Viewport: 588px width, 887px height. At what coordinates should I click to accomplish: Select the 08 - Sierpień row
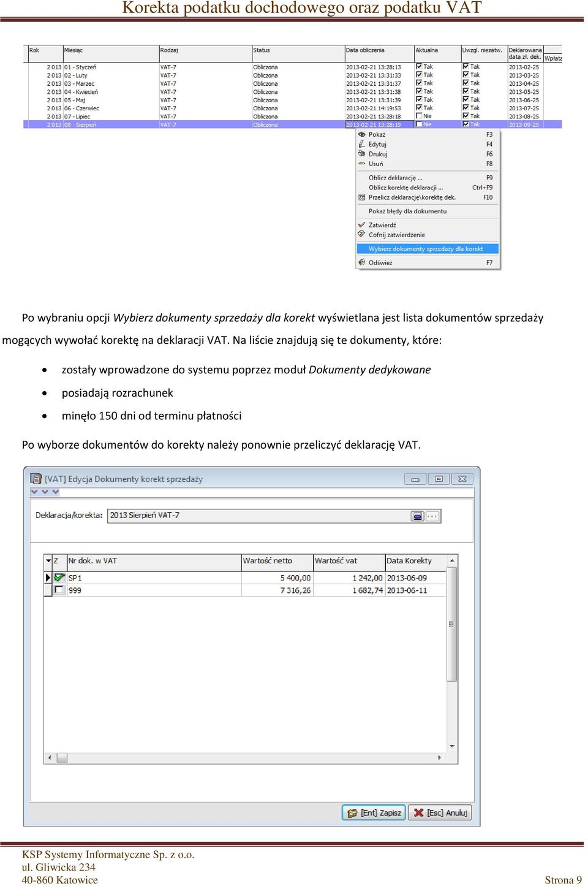(293, 124)
